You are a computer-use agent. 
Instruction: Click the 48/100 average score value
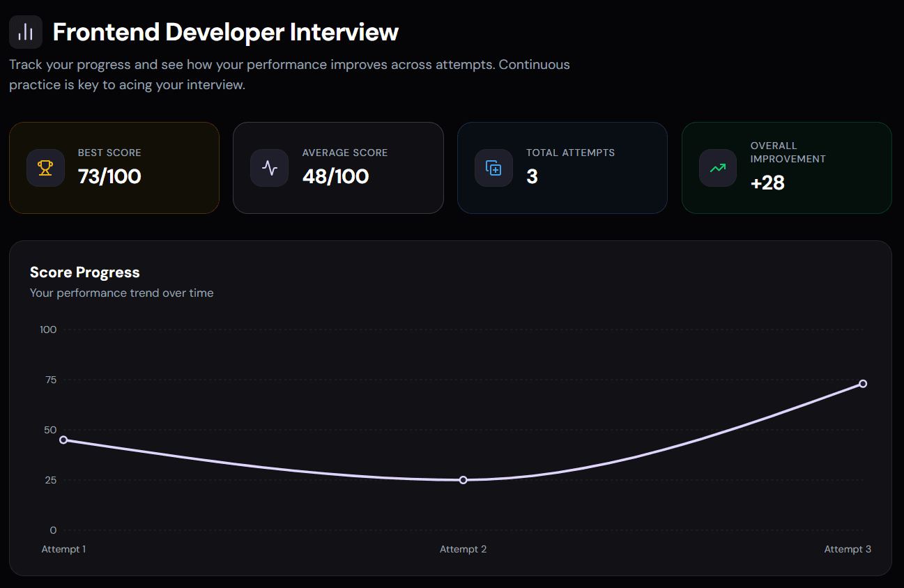coord(335,176)
